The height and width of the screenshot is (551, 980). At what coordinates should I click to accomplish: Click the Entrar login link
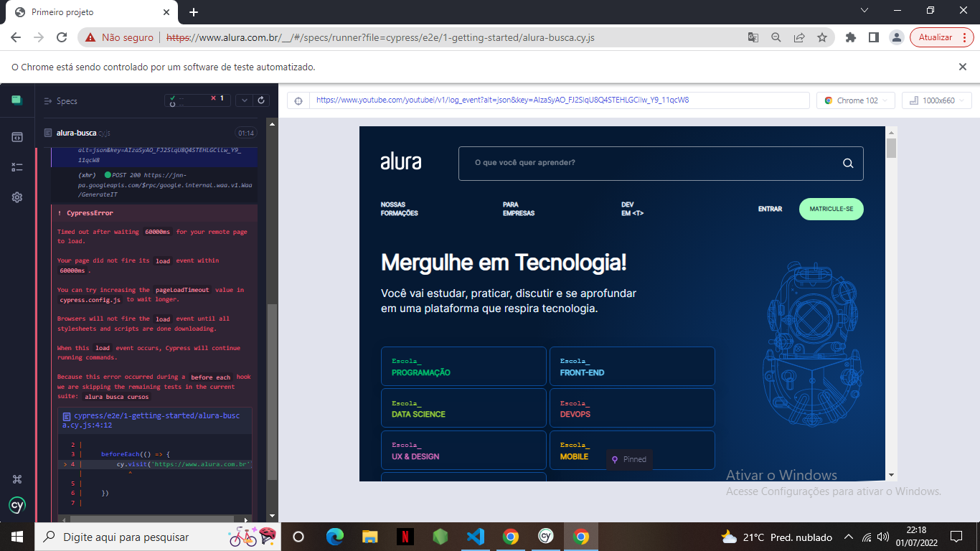pyautogui.click(x=770, y=209)
